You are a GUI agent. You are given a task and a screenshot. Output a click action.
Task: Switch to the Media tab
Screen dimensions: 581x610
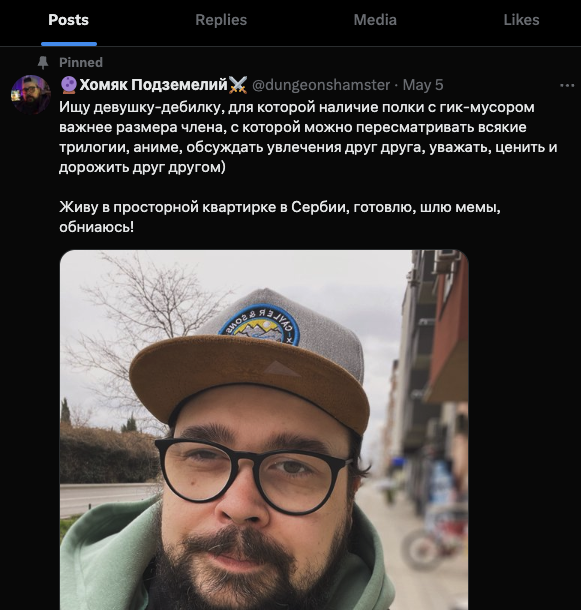(x=375, y=20)
